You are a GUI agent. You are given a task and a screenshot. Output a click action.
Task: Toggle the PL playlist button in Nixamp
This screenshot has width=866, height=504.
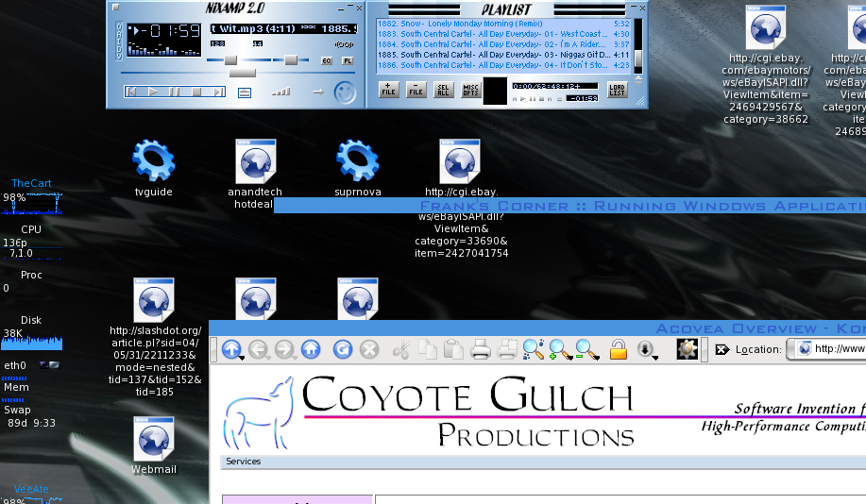(348, 60)
